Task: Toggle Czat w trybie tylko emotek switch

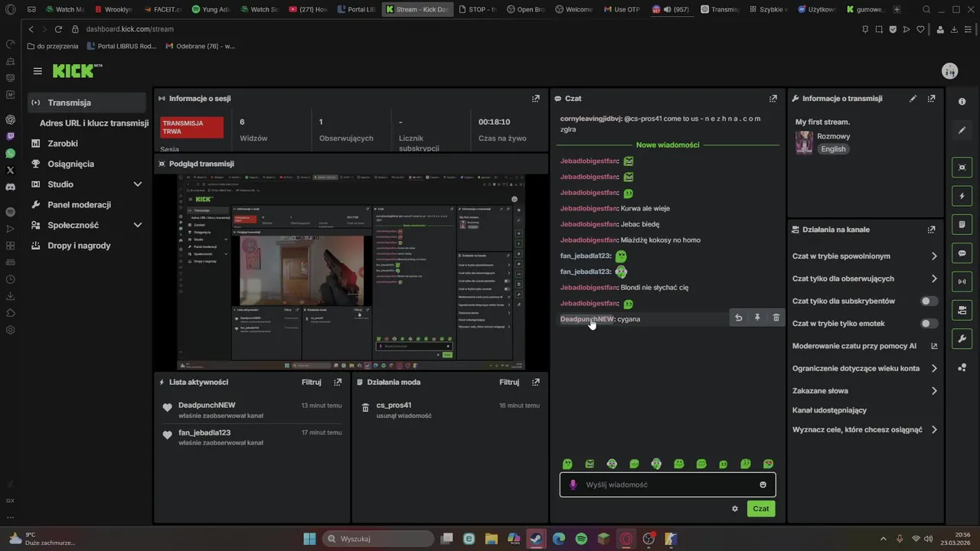Action: point(929,324)
